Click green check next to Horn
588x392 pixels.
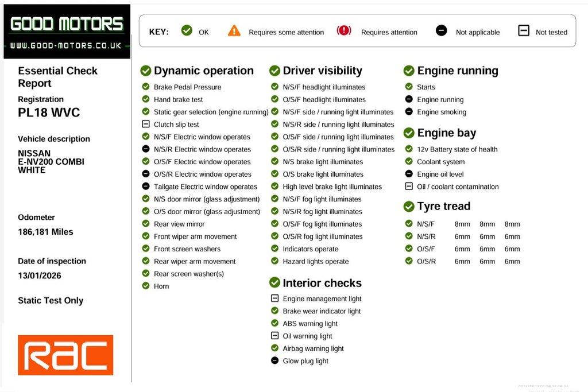(x=146, y=286)
